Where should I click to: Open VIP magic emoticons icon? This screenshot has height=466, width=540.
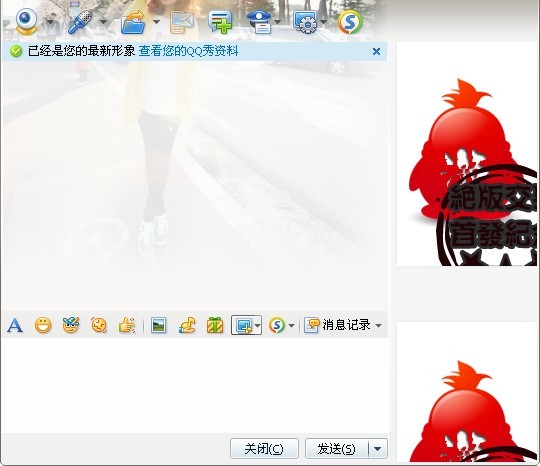point(71,325)
